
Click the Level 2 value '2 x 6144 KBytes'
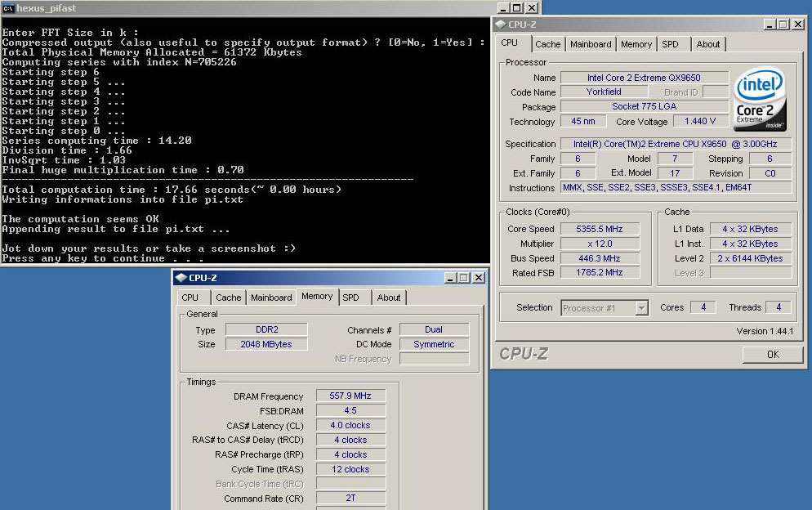[751, 258]
